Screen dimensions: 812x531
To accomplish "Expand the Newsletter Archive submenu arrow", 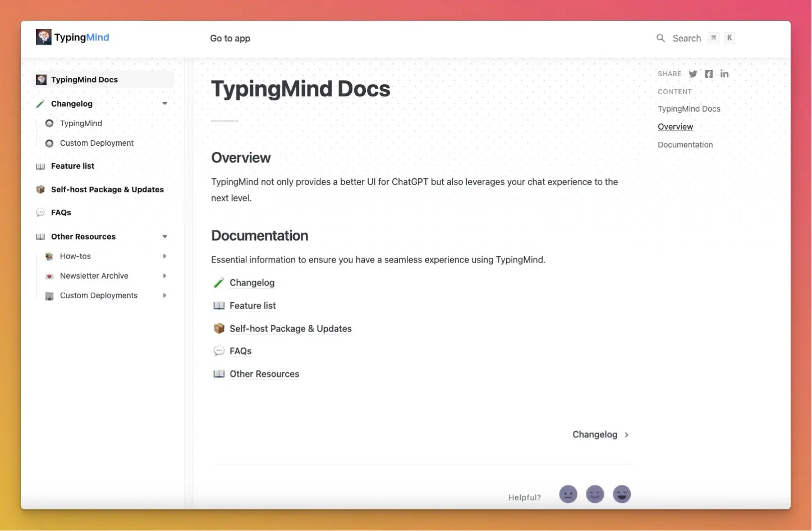I will (164, 276).
